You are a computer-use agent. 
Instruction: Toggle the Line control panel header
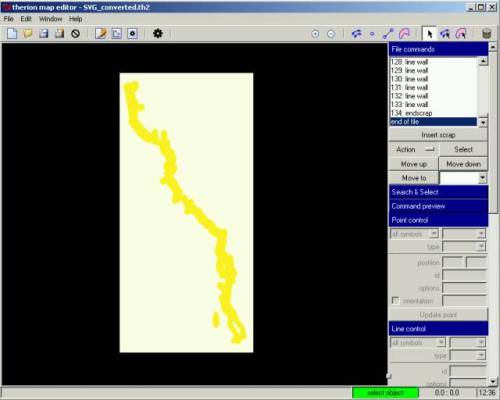point(438,329)
